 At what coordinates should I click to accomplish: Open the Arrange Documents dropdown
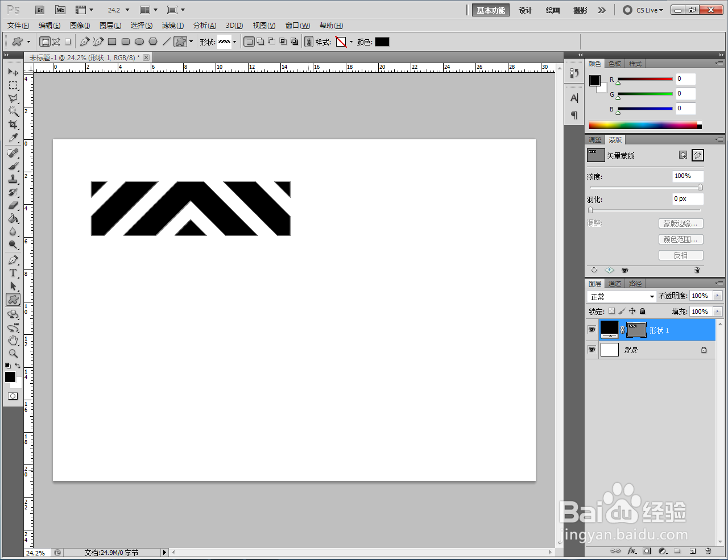(x=149, y=10)
